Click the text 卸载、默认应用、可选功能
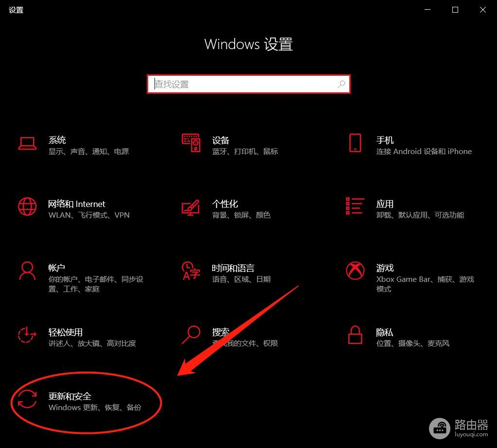 point(420,215)
